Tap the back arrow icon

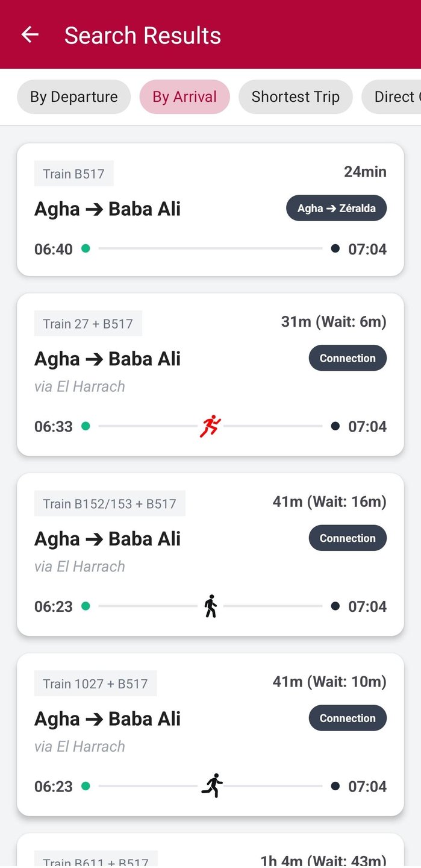[30, 35]
